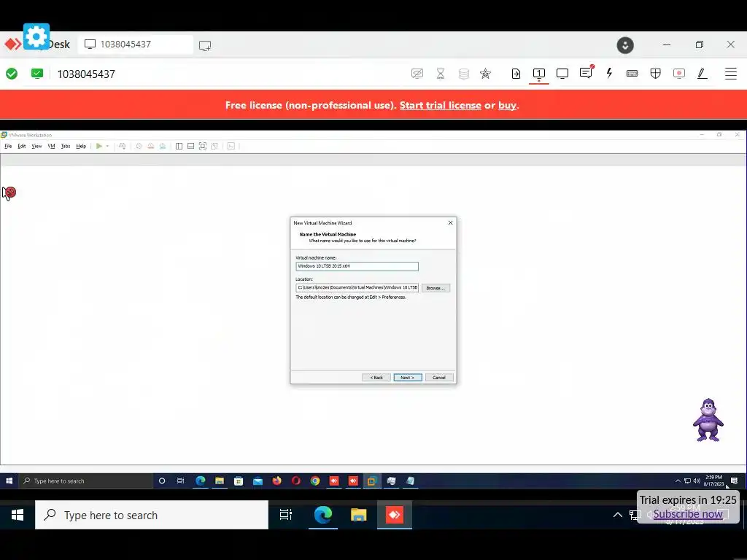Select the 1038045437 session tab
747x560 pixels.
point(136,44)
